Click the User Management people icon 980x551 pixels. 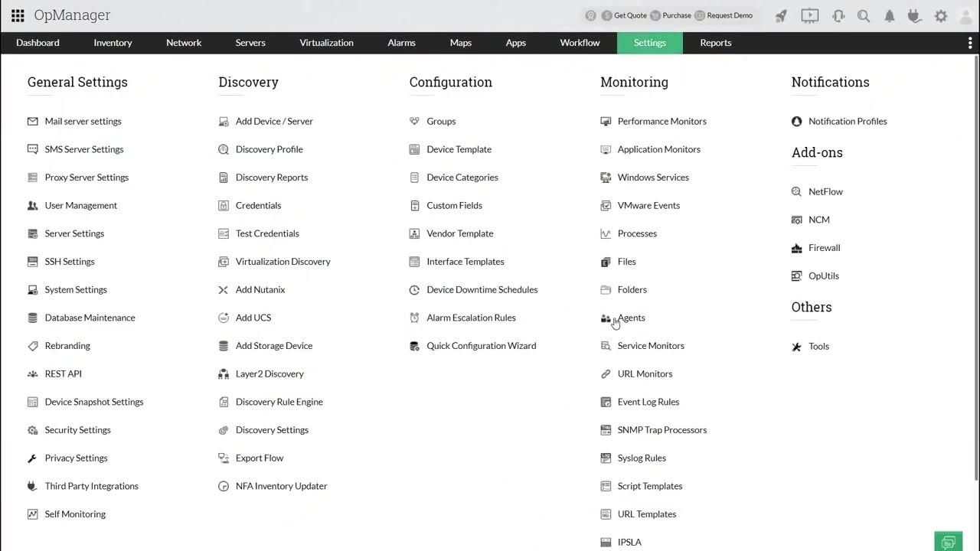(x=32, y=205)
